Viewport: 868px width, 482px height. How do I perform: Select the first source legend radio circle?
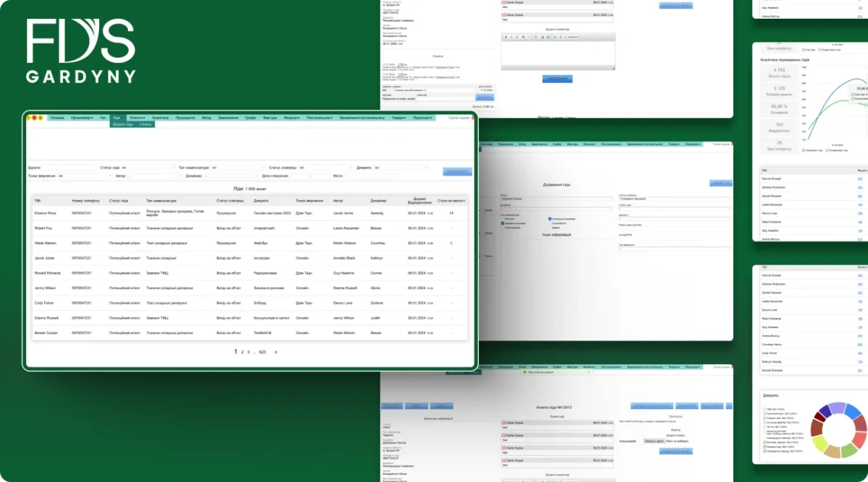point(765,409)
